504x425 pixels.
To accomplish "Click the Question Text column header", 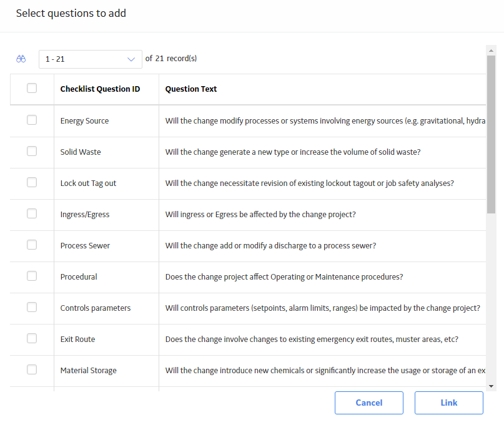I will click(191, 89).
